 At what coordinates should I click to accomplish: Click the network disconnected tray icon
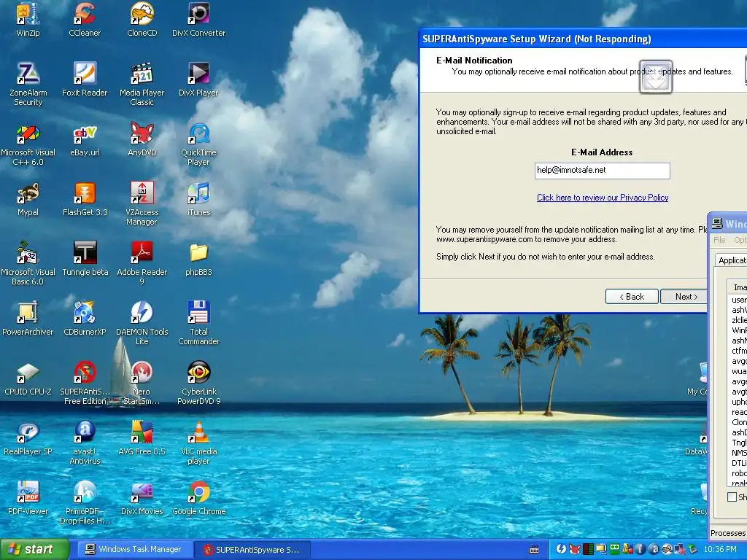click(680, 549)
